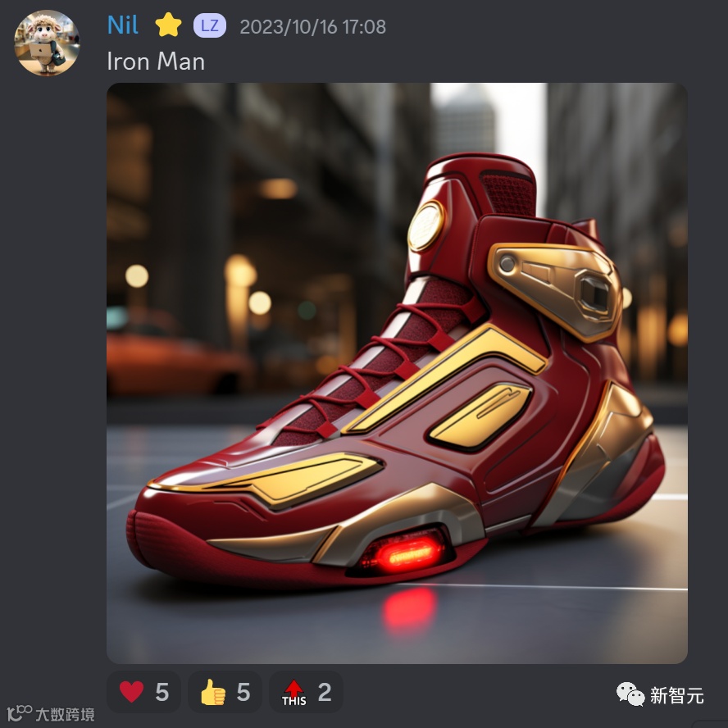
Task: Click the 新智元 watermark text
Action: coord(676,695)
